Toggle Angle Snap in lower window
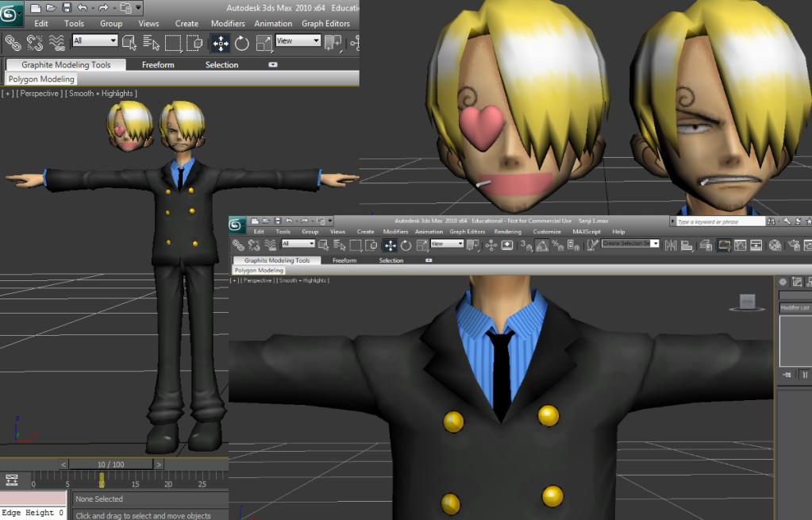Image resolution: width=812 pixels, height=520 pixels. pos(542,245)
